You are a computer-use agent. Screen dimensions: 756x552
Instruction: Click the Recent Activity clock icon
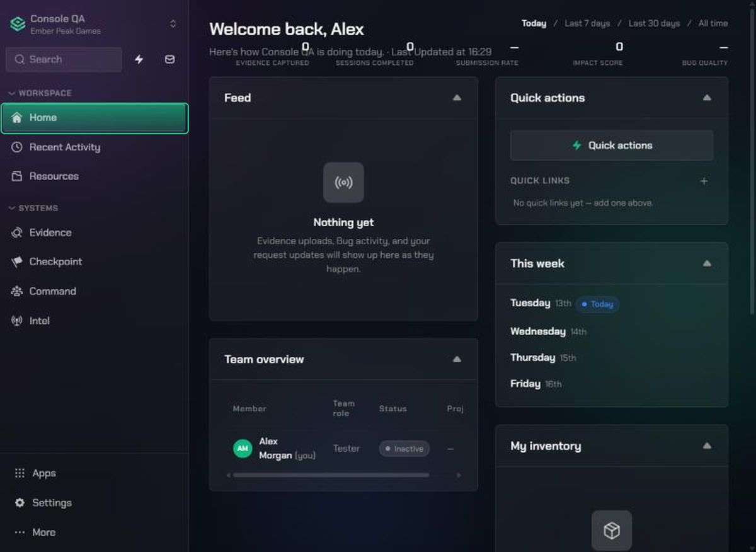(17, 147)
